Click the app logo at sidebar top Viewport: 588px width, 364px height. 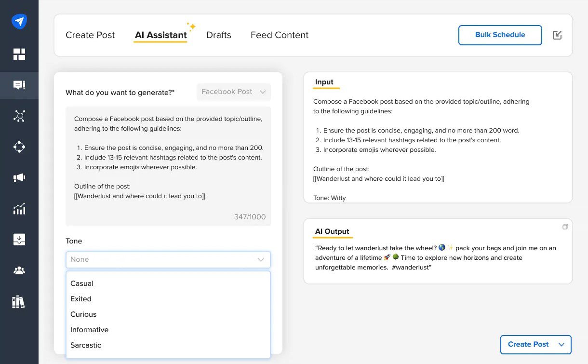19,21
